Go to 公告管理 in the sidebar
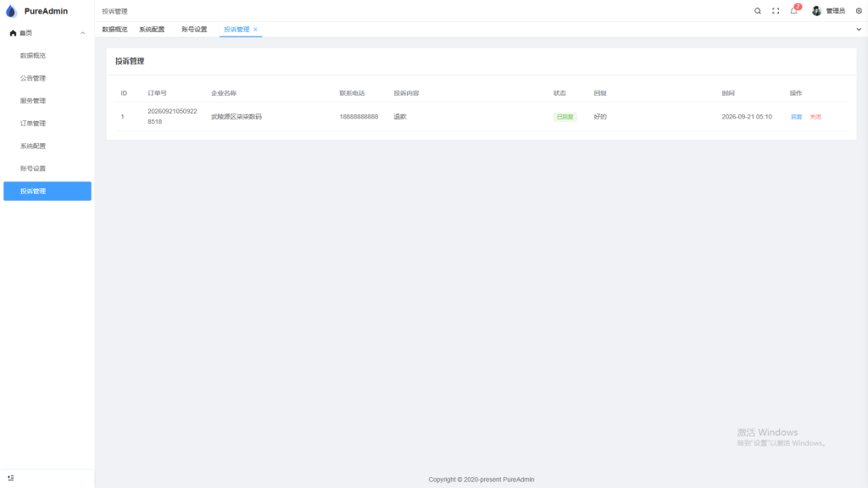 [x=47, y=79]
